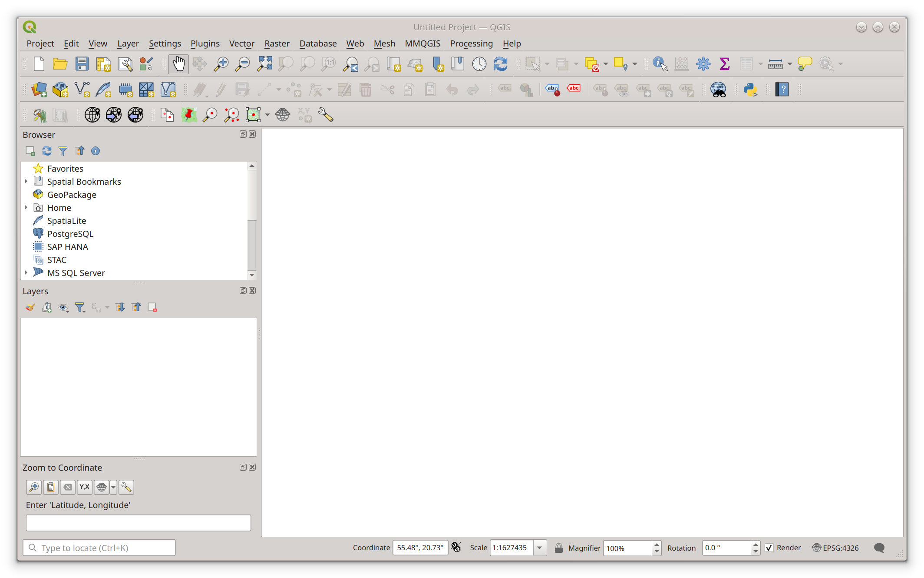Click the Map Tips speech bubble icon
This screenshot has height=578, width=924.
(805, 64)
